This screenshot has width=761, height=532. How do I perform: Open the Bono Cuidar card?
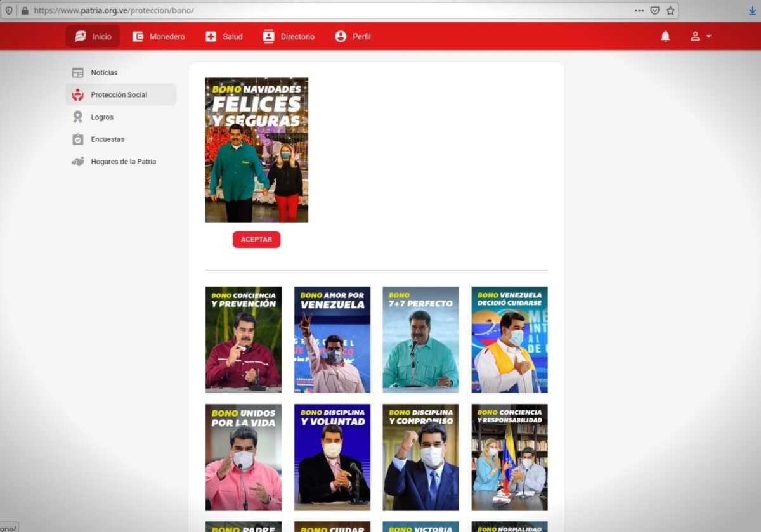point(332,527)
